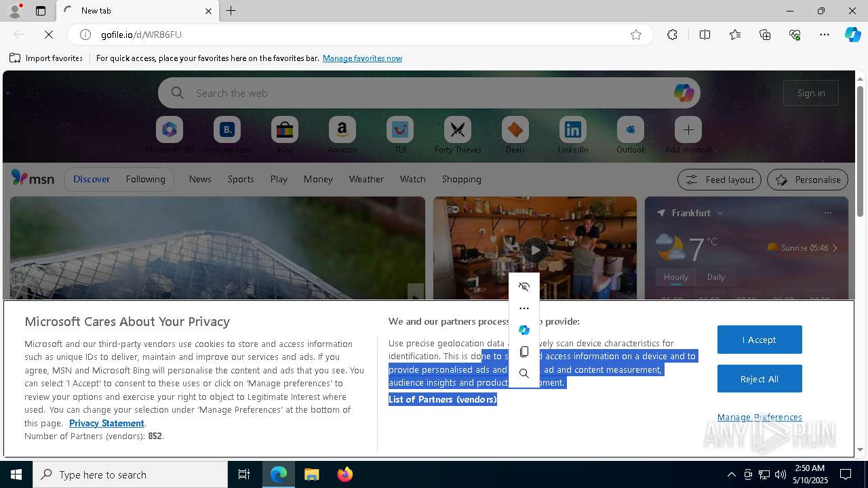Open the Watch tab

(412, 179)
